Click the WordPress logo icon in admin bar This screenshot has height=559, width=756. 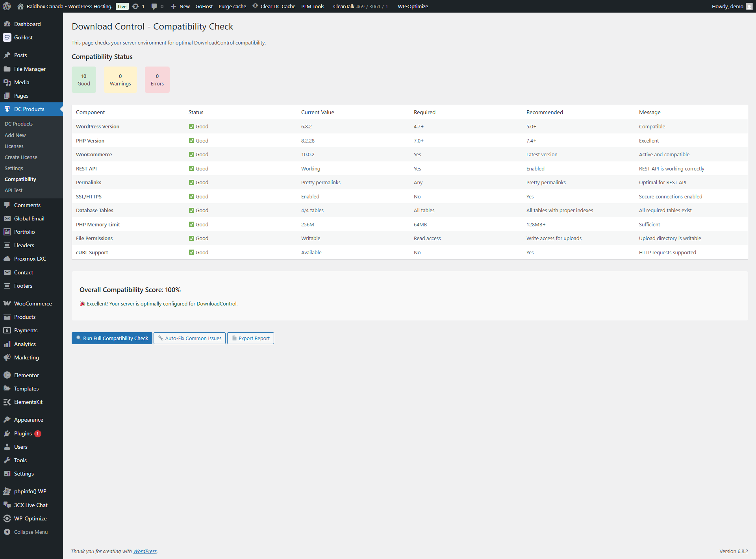coord(7,6)
